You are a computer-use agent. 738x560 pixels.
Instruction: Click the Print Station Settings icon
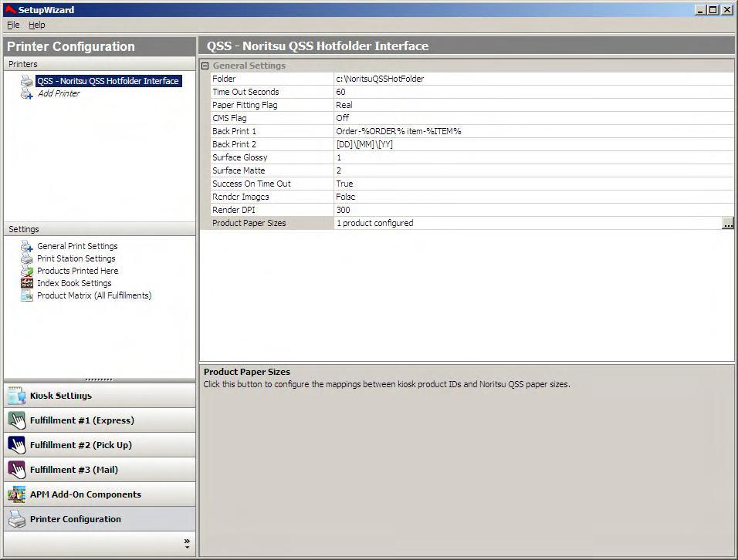click(27, 258)
